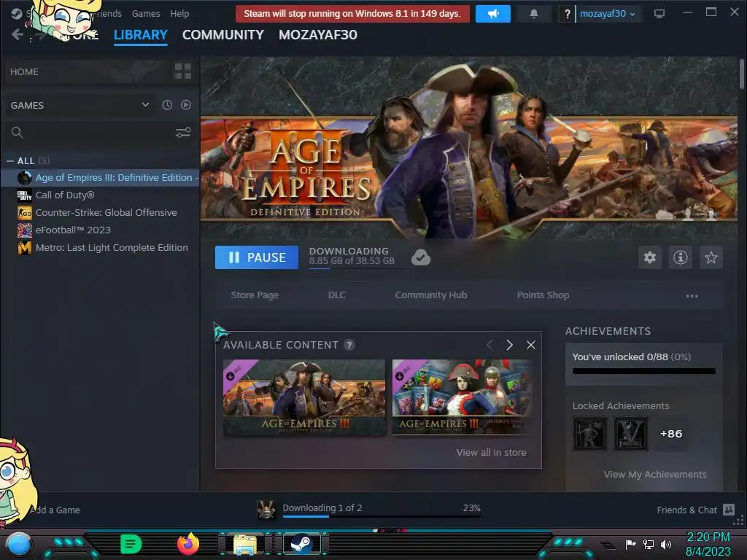
Task: Open the first Age of Empires DLC thumbnail
Action: [x=304, y=397]
